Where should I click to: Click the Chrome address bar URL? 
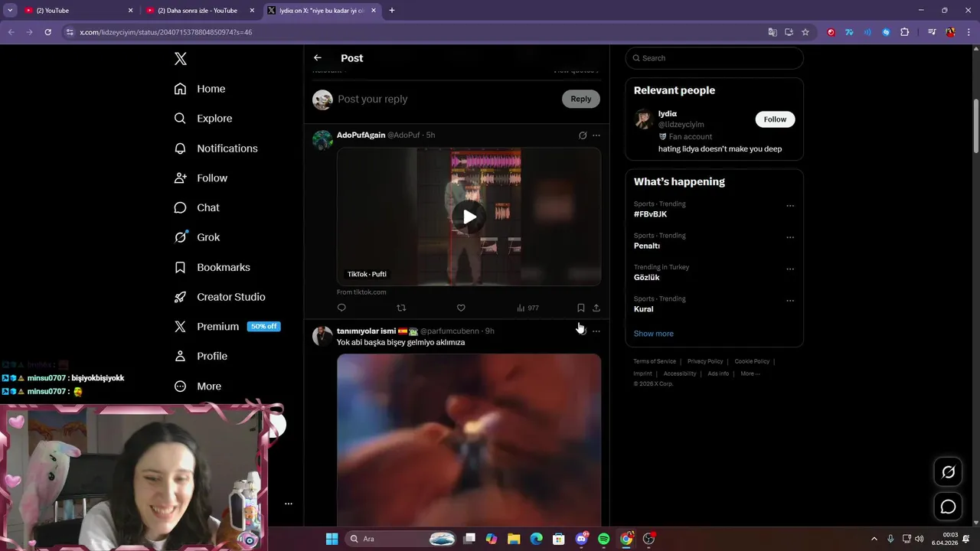(166, 32)
